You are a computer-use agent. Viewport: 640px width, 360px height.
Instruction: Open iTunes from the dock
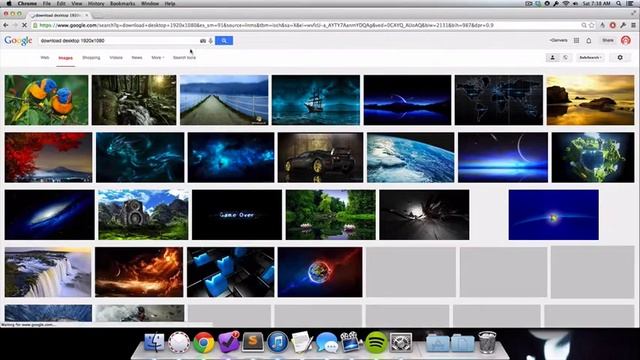(x=278, y=342)
